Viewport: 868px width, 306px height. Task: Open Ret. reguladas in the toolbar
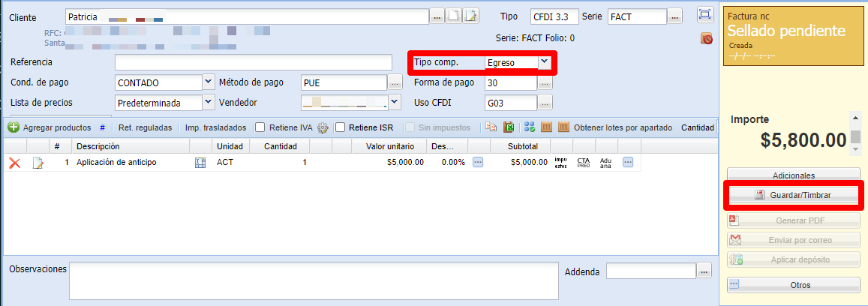pos(145,127)
